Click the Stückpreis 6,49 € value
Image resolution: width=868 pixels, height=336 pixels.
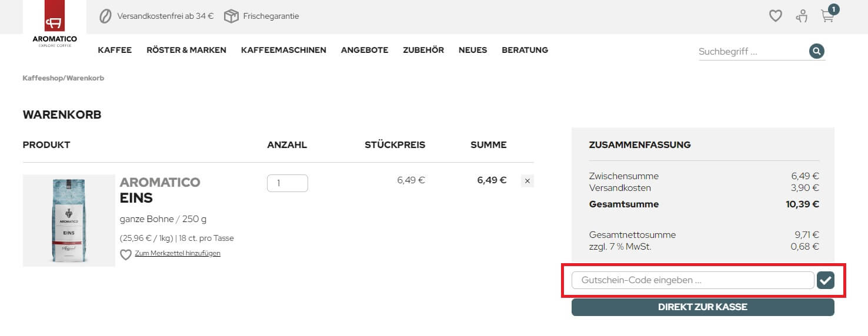[x=411, y=180]
